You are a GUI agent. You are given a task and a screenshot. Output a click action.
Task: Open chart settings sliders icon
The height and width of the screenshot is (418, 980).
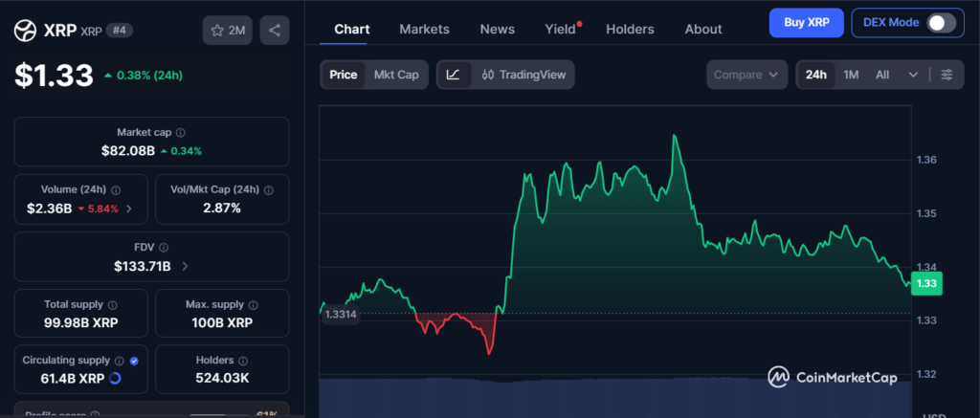click(947, 75)
